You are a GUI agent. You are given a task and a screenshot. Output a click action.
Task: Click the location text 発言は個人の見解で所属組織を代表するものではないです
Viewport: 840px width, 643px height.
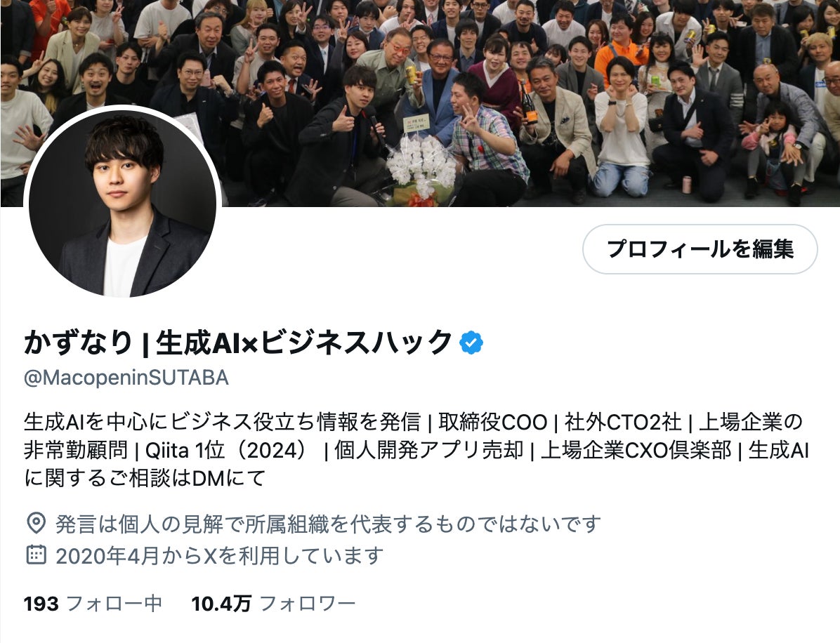(328, 524)
